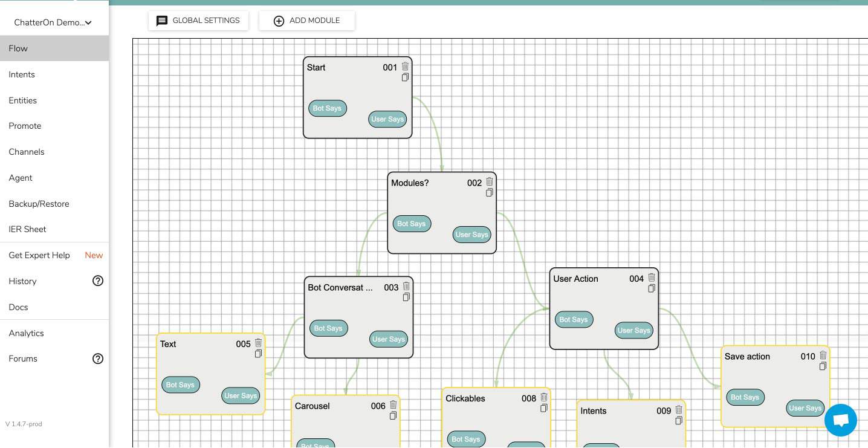Screen dimensions: 868x448
Task: Click the V 1.4.7-prod version label
Action: 24,424
